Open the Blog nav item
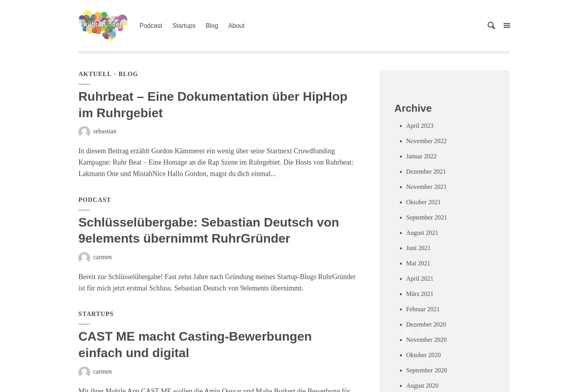588x392 pixels. pos(212,25)
